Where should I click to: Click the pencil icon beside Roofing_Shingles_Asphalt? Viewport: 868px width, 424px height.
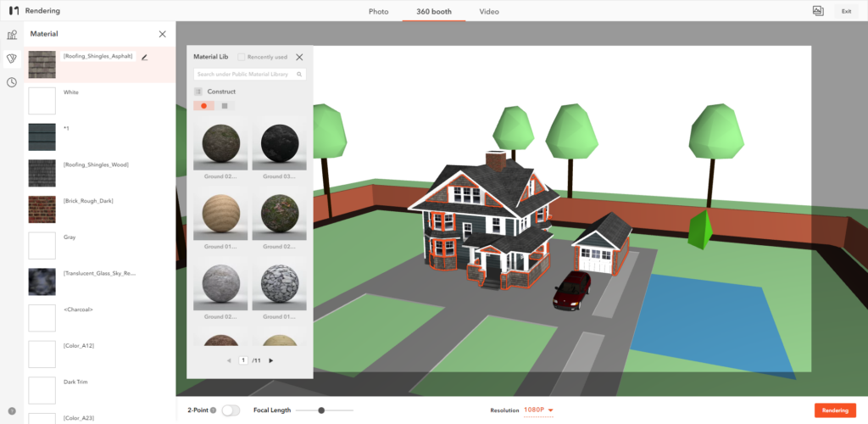[144, 57]
